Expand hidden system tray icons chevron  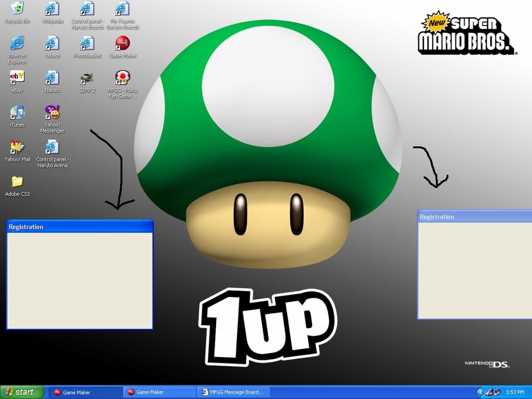tap(481, 392)
